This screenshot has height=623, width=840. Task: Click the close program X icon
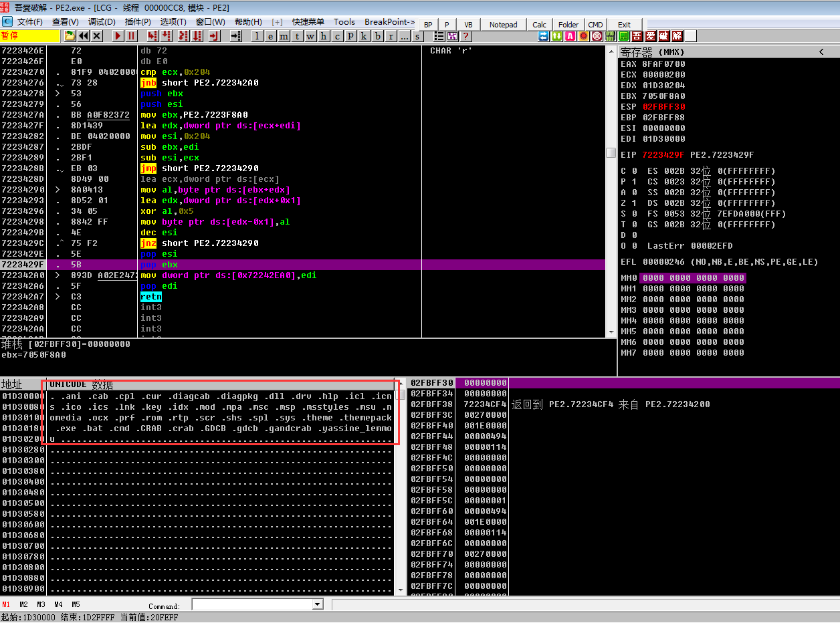tap(97, 36)
